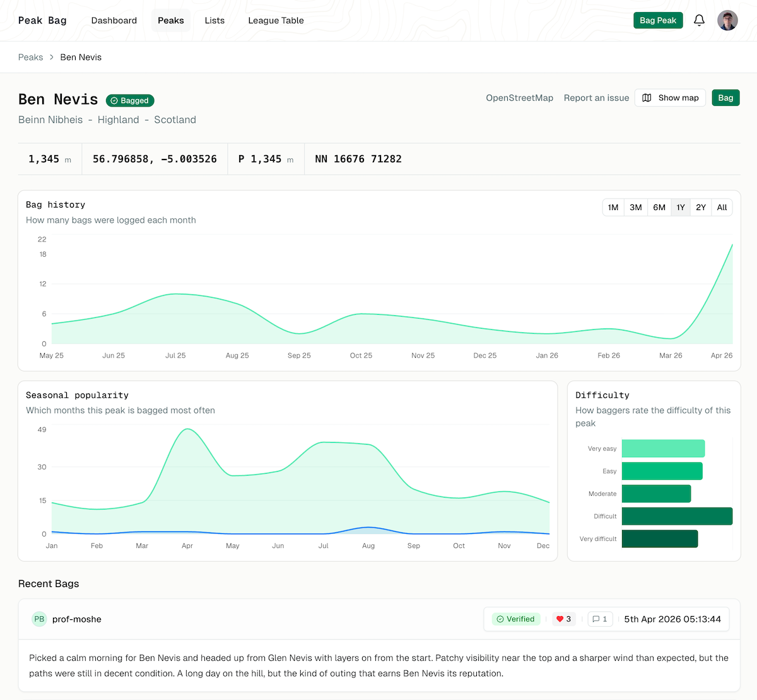
Task: Select the 1M time range
Action: tap(613, 207)
